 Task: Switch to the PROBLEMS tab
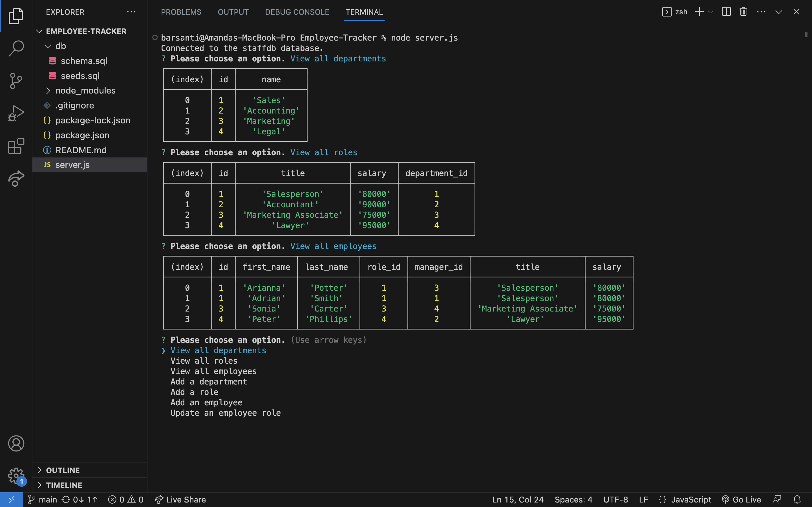pyautogui.click(x=181, y=12)
